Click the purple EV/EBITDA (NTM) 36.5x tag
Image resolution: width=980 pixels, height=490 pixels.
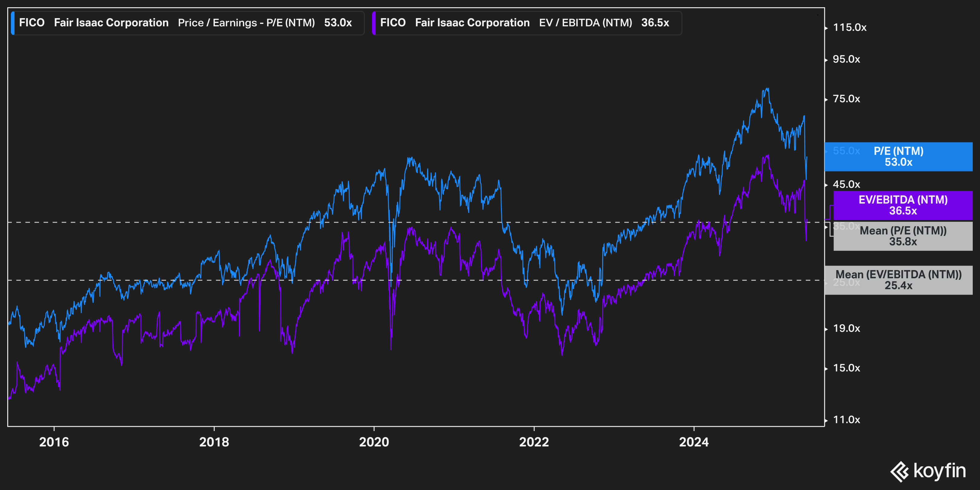coord(903,205)
